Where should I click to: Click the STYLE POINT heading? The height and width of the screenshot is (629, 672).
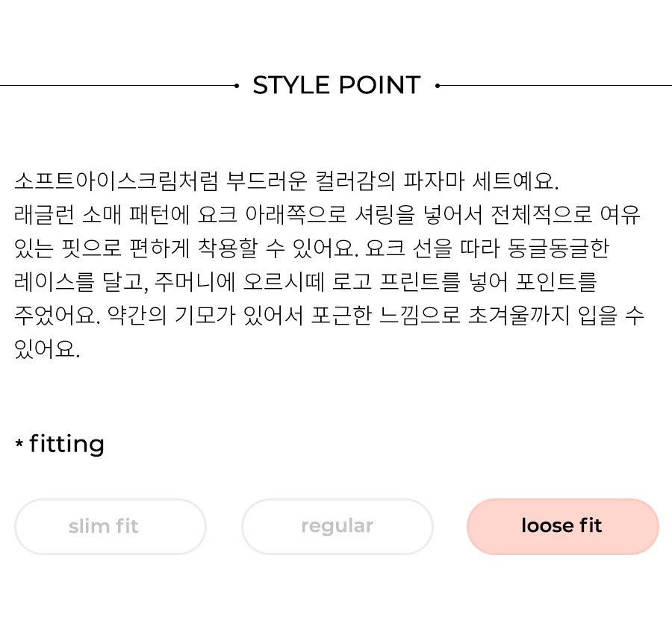click(x=337, y=85)
